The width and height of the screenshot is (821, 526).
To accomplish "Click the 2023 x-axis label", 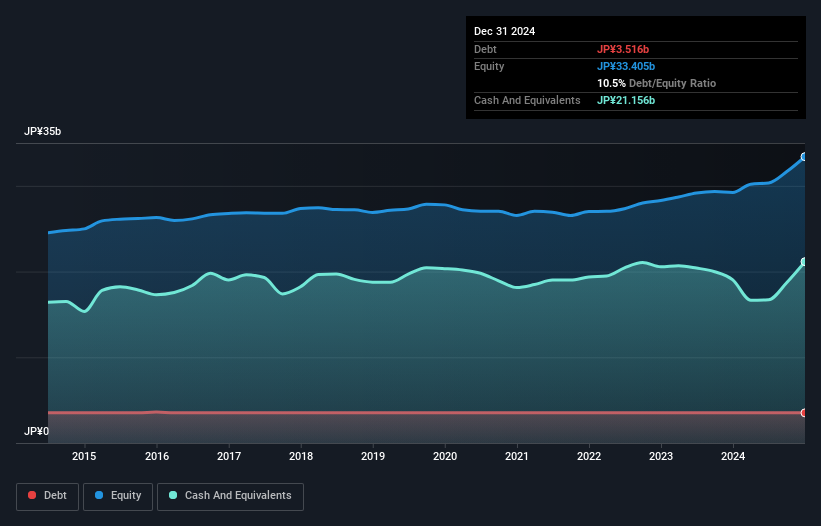I will pyautogui.click(x=661, y=456).
